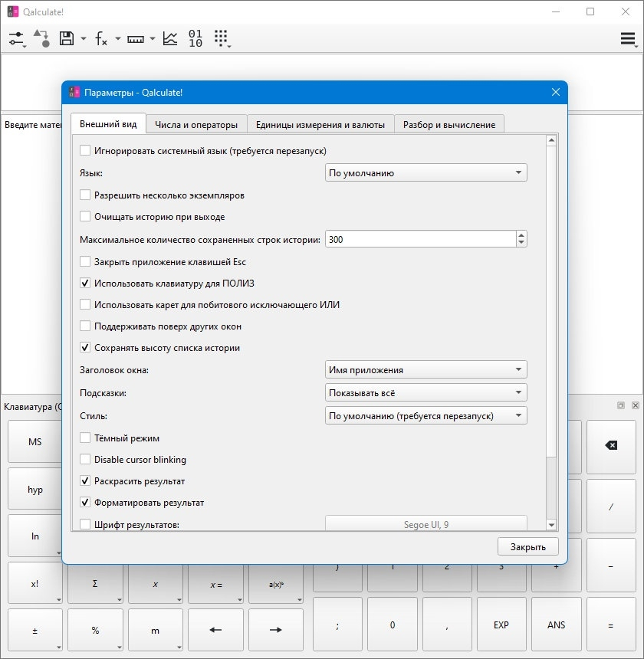Open the functions fx toolbar icon
Image resolution: width=644 pixels, height=659 pixels.
click(101, 38)
